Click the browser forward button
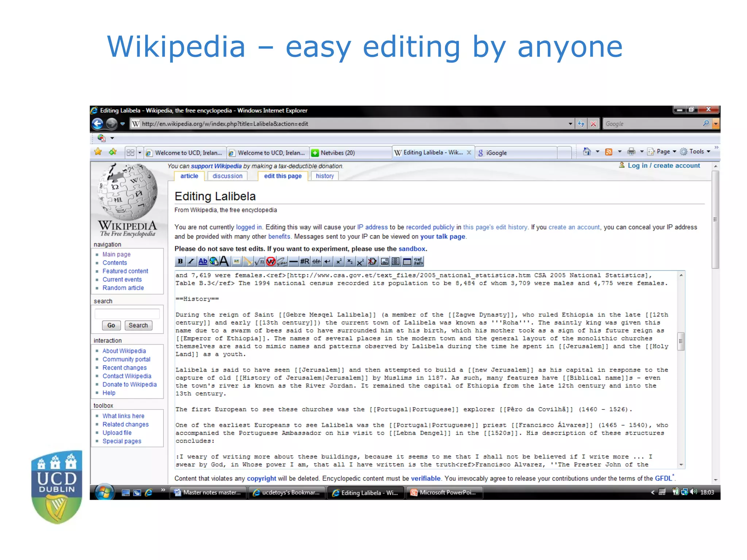747x560 pixels. coord(112,124)
